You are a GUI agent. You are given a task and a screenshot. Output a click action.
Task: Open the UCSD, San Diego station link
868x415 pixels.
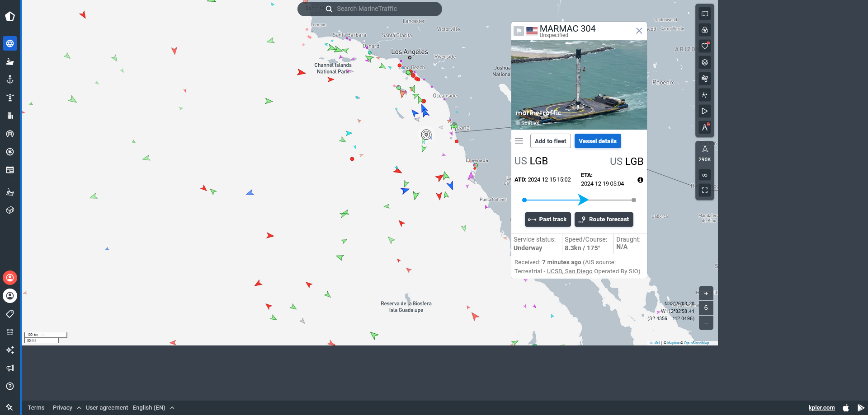[570, 271]
